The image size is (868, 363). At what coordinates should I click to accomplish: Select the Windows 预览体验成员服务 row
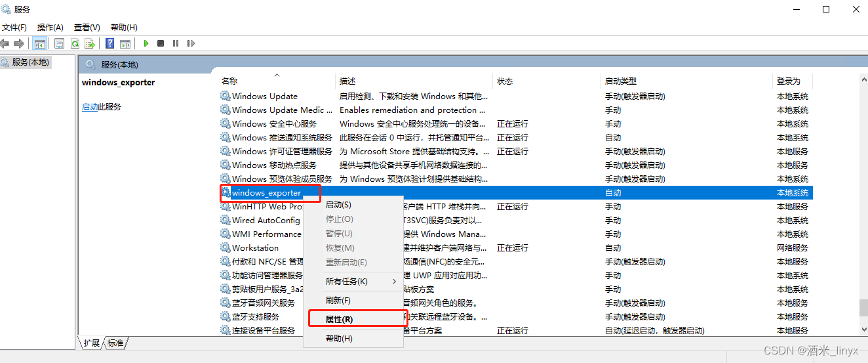pos(516,179)
